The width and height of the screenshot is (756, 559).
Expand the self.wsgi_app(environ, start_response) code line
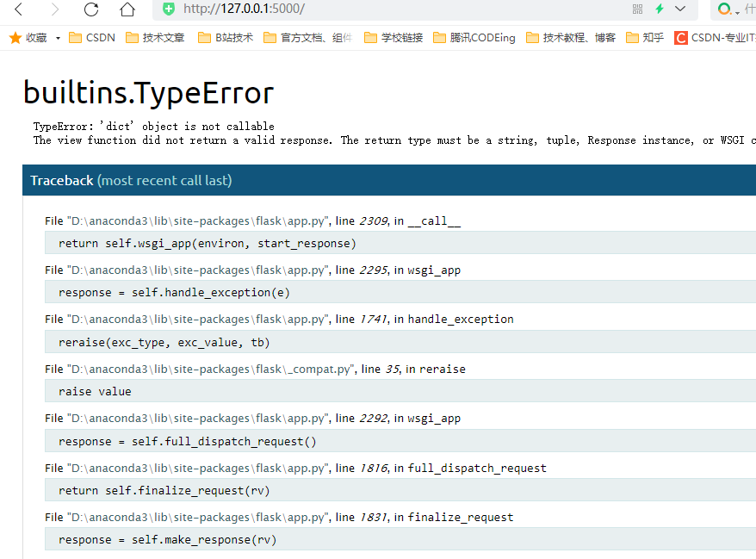[207, 244]
